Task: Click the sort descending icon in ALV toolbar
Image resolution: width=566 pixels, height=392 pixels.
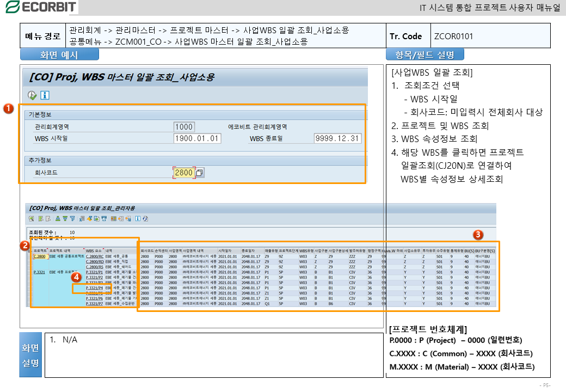Action: click(65, 218)
